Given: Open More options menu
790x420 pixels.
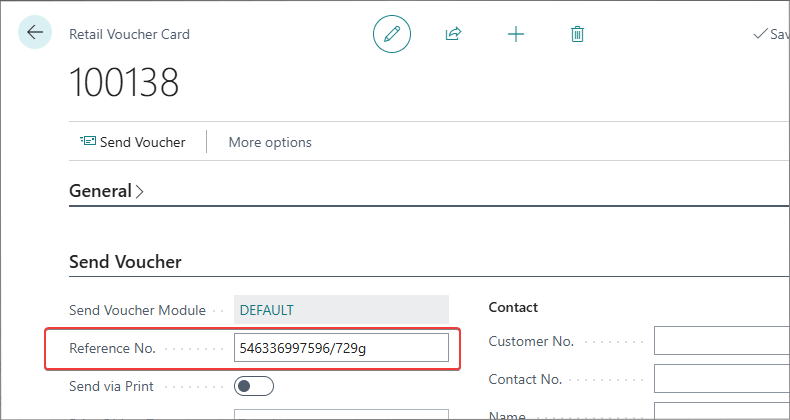Looking at the screenshot, I should pyautogui.click(x=270, y=142).
